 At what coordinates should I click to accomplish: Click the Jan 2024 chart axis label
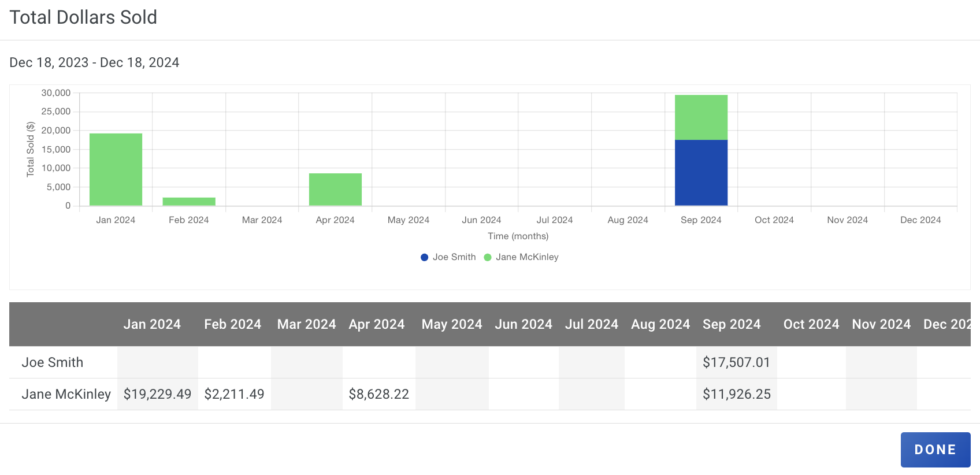point(116,220)
